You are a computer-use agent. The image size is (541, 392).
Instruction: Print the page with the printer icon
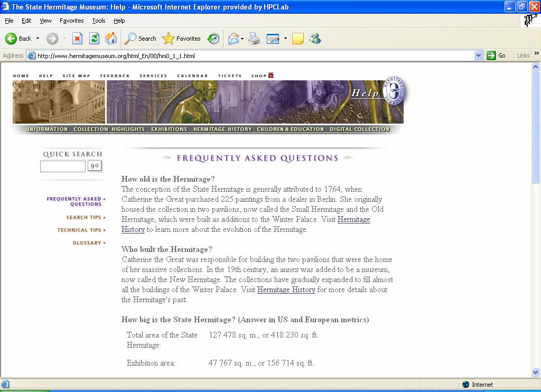[x=254, y=39]
